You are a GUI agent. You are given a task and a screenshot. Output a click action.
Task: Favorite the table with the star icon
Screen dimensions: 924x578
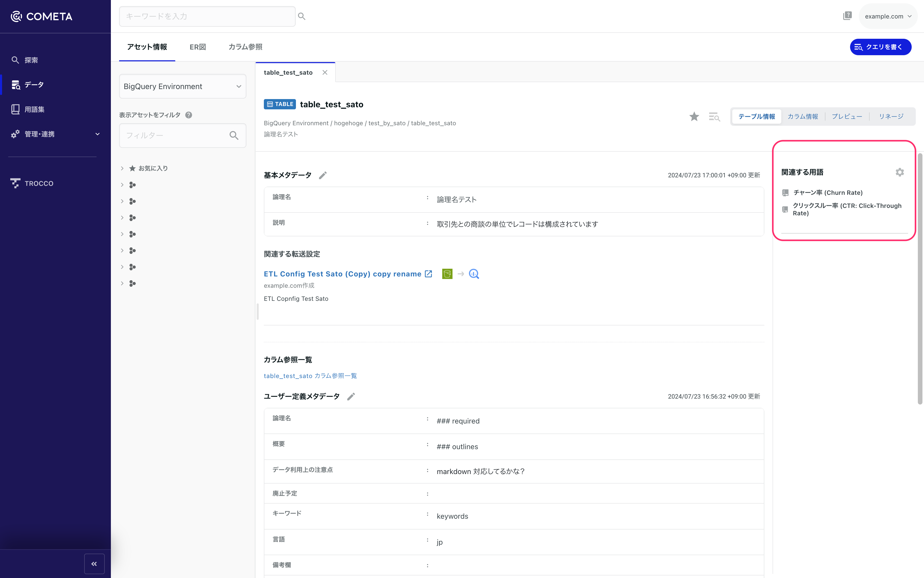[694, 117]
